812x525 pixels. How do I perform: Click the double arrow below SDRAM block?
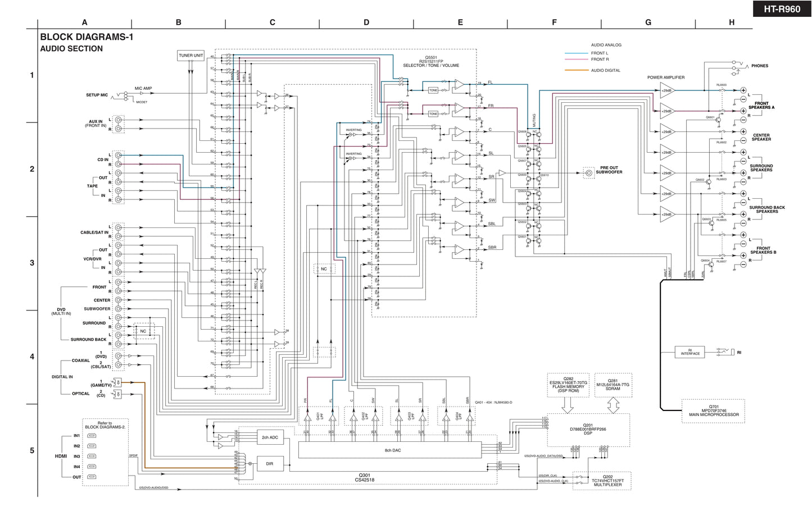point(613,404)
